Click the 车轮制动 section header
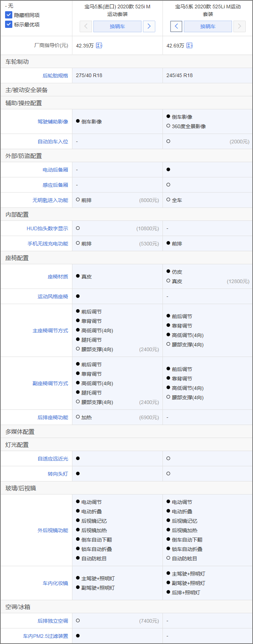Image resolution: width=253 pixels, height=644 pixels. pos(17,62)
